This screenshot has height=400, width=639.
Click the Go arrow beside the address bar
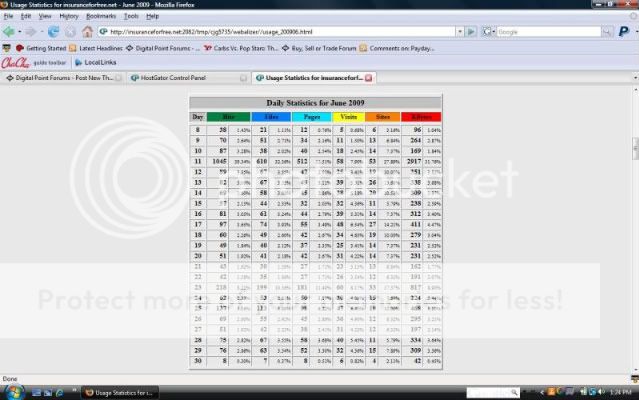tap(471, 31)
